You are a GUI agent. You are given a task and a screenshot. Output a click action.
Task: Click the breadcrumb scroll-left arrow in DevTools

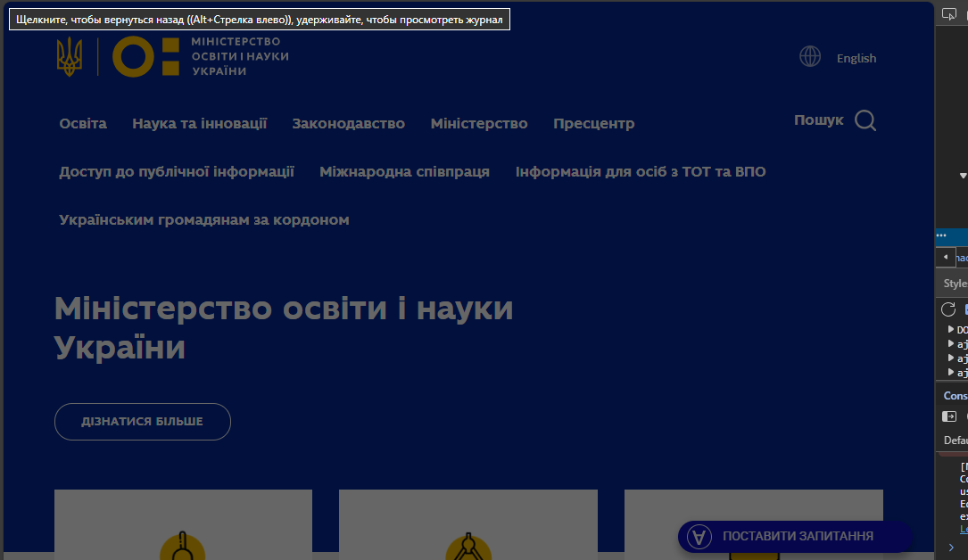[945, 257]
